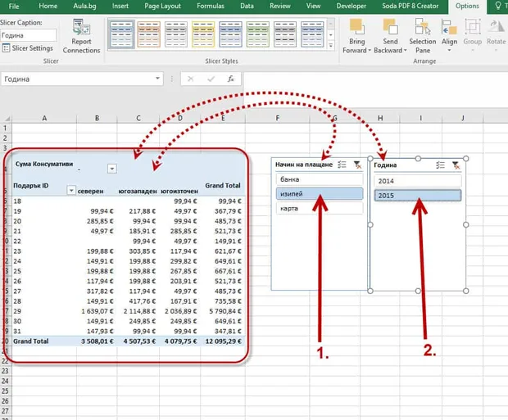This screenshot has width=508, height=420.
Task: Select банка in the payment slicer
Action: (x=320, y=179)
